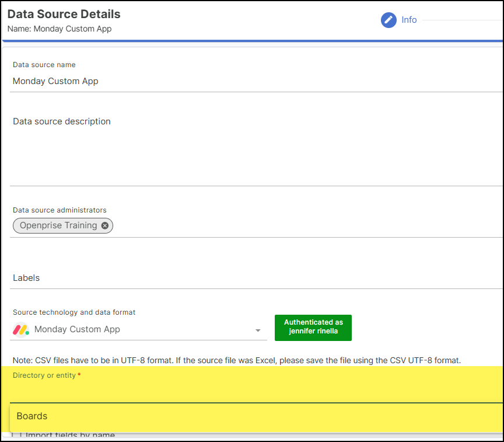Enable the Import fields by name checkbox
This screenshot has width=504, height=442.
[16, 435]
